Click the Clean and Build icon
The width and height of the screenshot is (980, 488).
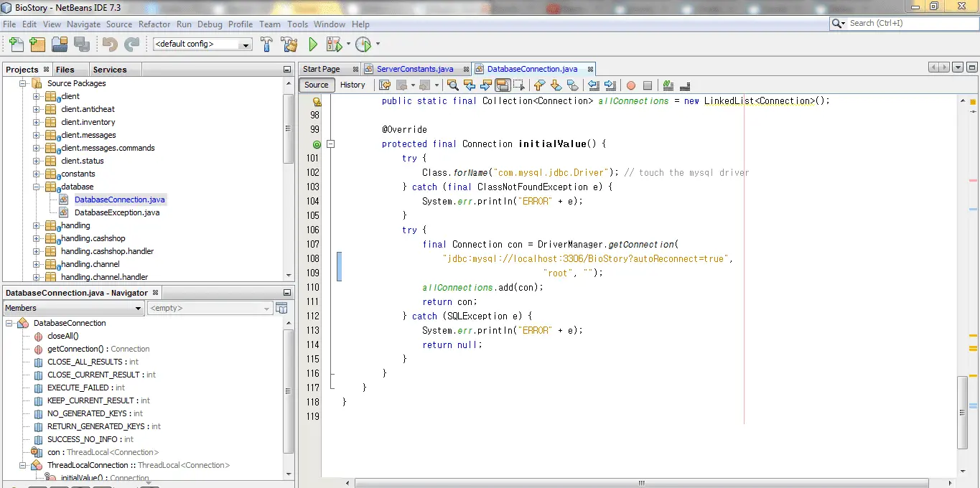[289, 44]
